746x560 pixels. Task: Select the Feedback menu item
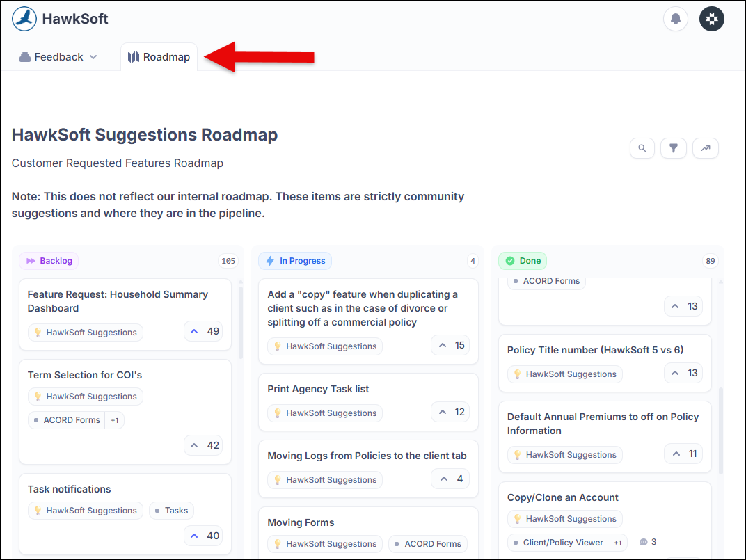pyautogui.click(x=58, y=56)
